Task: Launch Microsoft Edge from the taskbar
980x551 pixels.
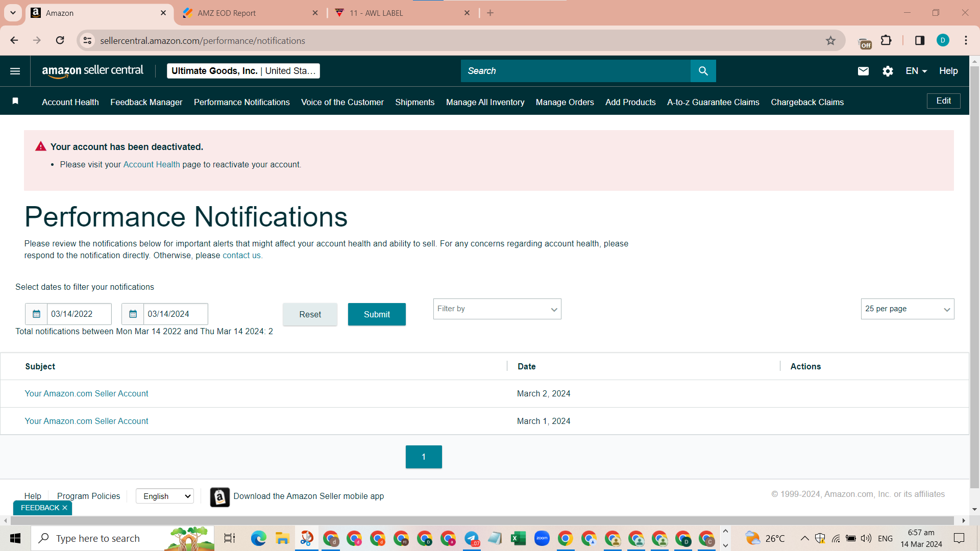Action: tap(258, 538)
